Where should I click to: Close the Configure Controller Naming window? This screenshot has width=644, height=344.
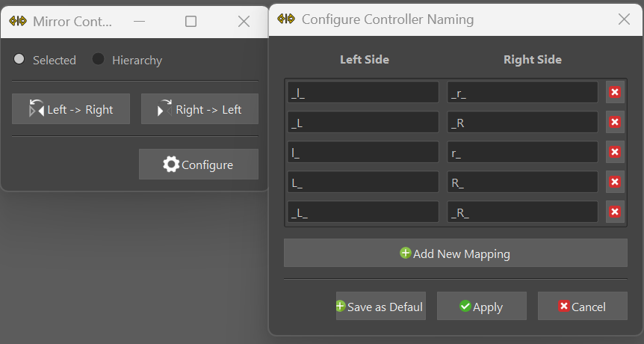point(625,19)
